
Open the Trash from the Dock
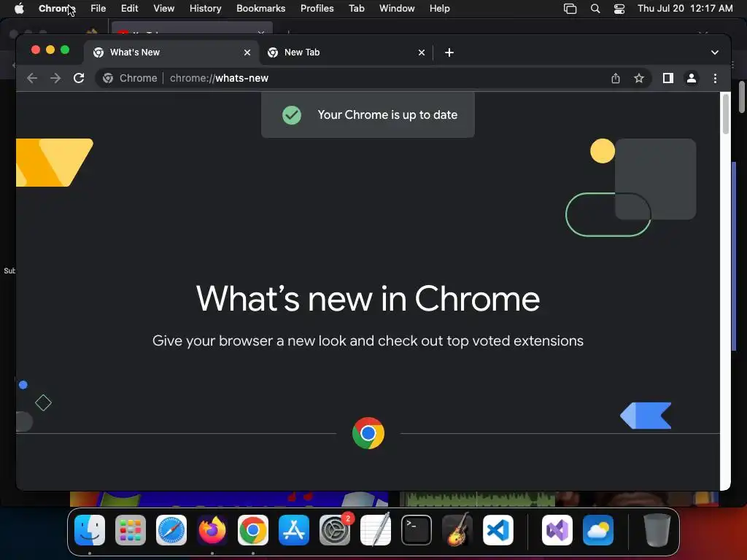657,530
